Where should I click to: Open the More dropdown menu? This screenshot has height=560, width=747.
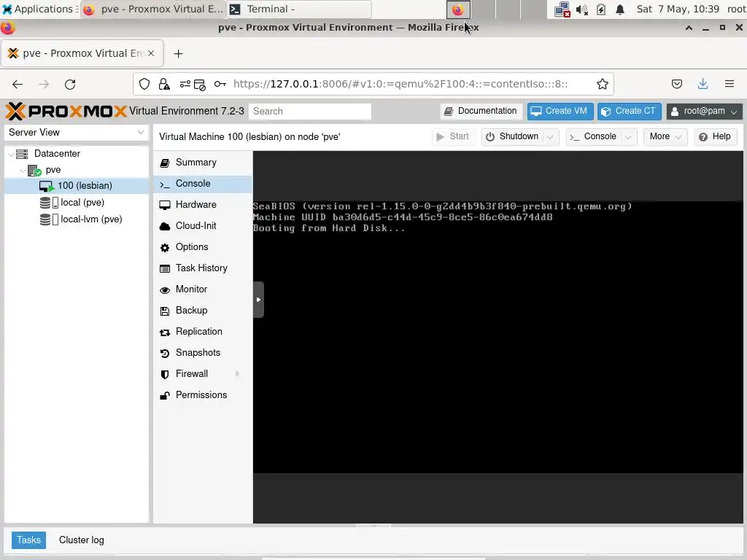[x=665, y=136]
